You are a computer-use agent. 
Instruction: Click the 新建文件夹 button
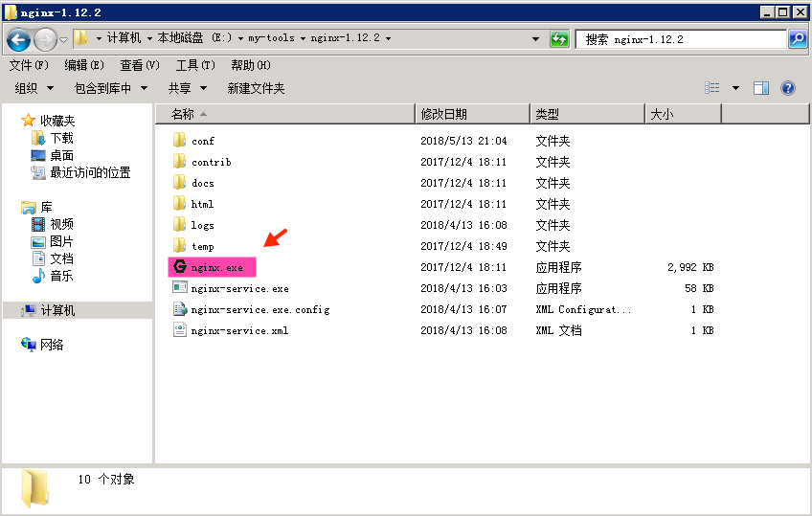256,88
